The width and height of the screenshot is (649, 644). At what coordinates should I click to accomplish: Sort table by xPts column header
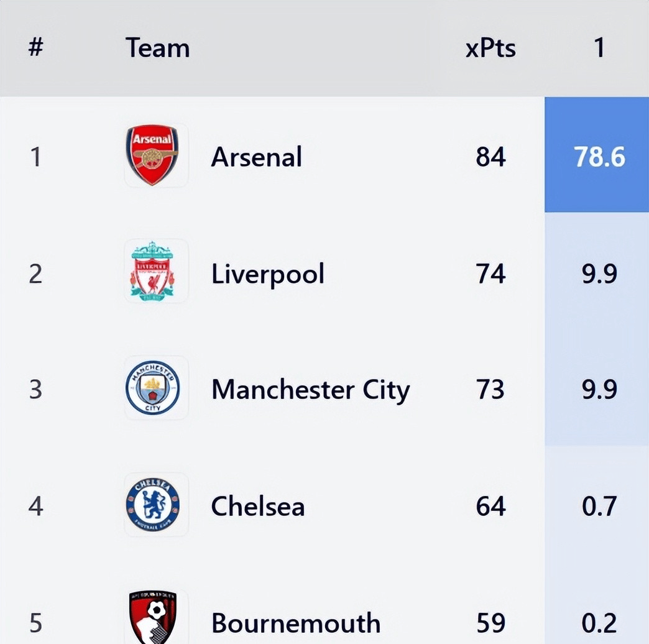click(x=490, y=48)
